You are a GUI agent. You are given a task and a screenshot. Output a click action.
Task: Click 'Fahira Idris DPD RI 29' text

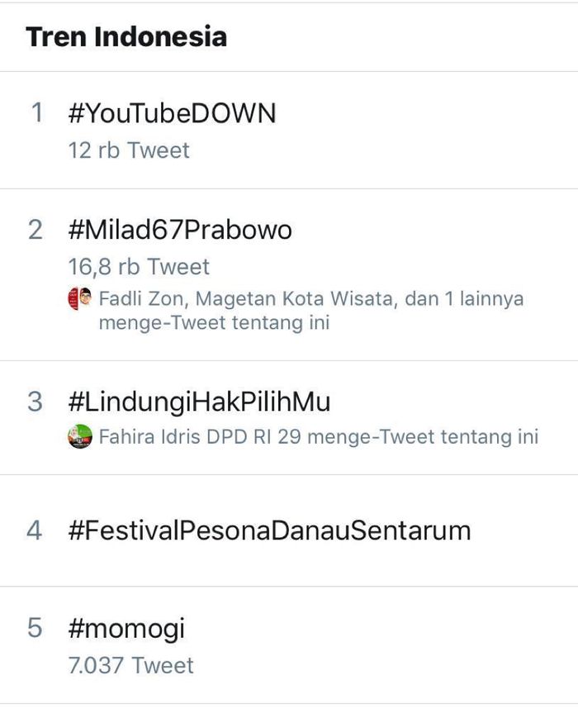(x=200, y=437)
